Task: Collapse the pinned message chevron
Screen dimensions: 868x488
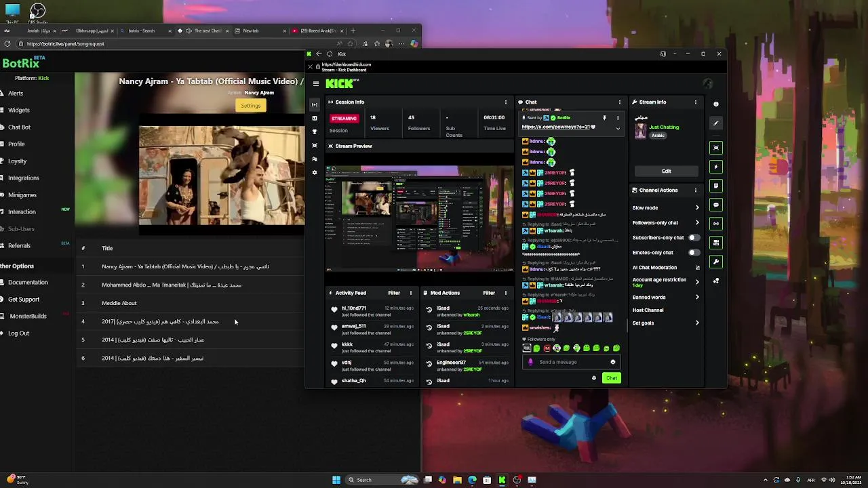Action: 618,127
